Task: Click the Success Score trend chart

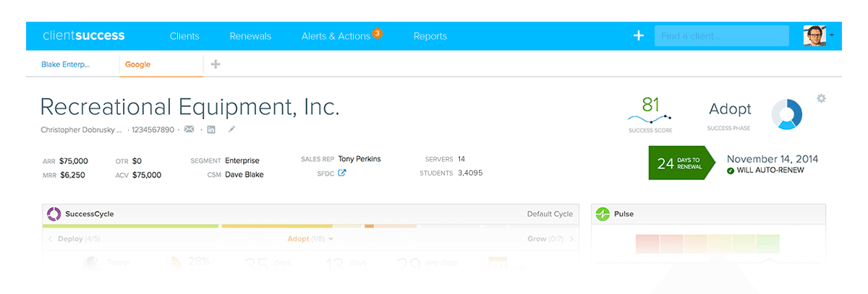Action: pyautogui.click(x=650, y=119)
